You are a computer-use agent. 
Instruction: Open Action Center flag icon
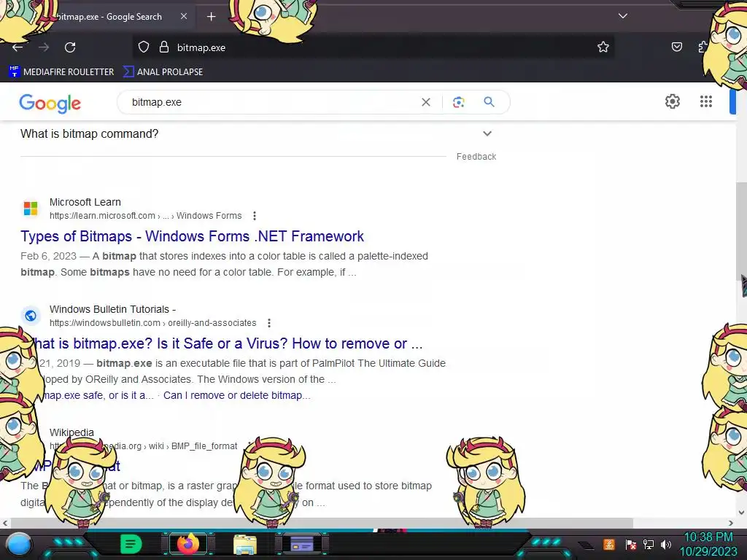tap(630, 544)
